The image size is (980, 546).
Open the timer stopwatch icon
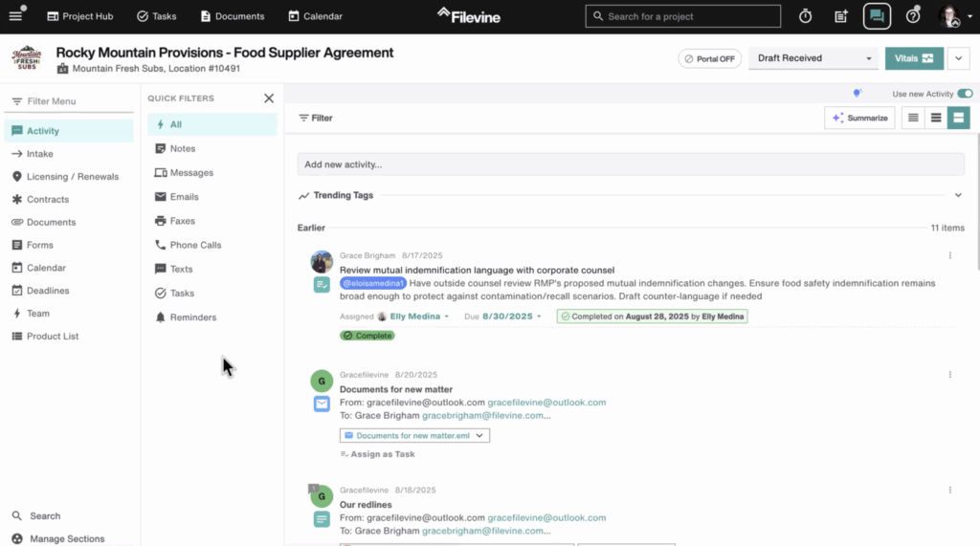click(x=806, y=16)
